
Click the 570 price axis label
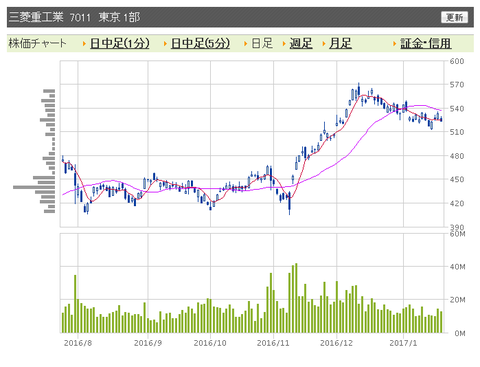(457, 85)
